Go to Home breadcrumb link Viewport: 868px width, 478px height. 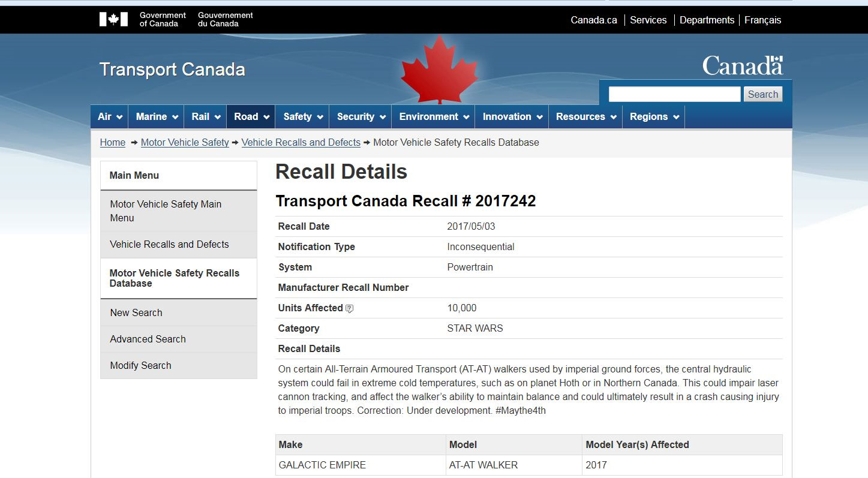(x=113, y=142)
